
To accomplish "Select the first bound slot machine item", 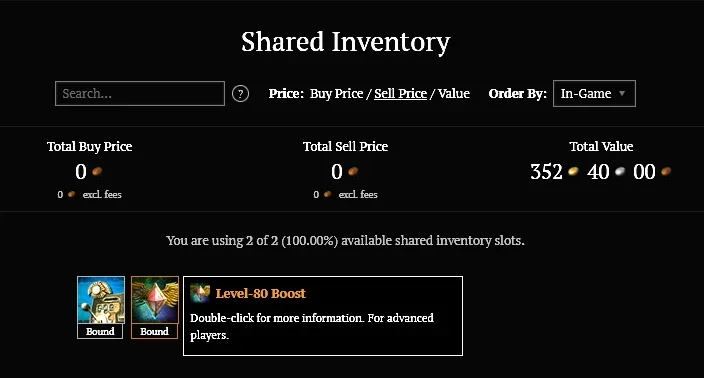I will 101,299.
